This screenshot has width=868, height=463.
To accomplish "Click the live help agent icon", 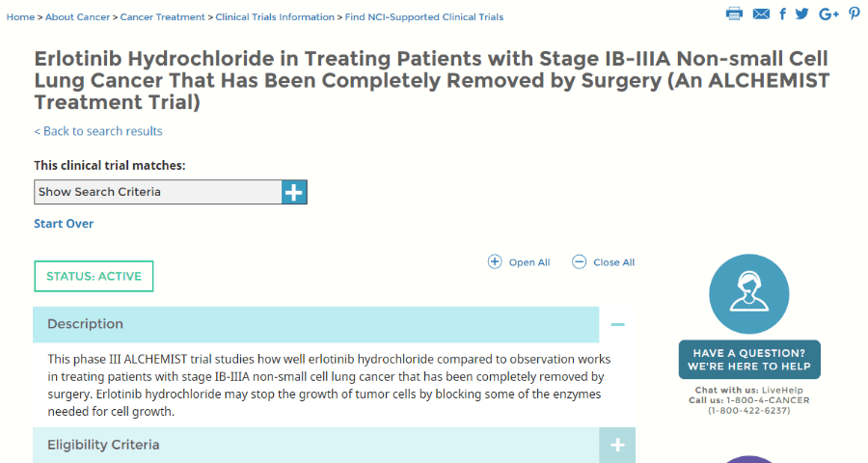I will [x=748, y=294].
